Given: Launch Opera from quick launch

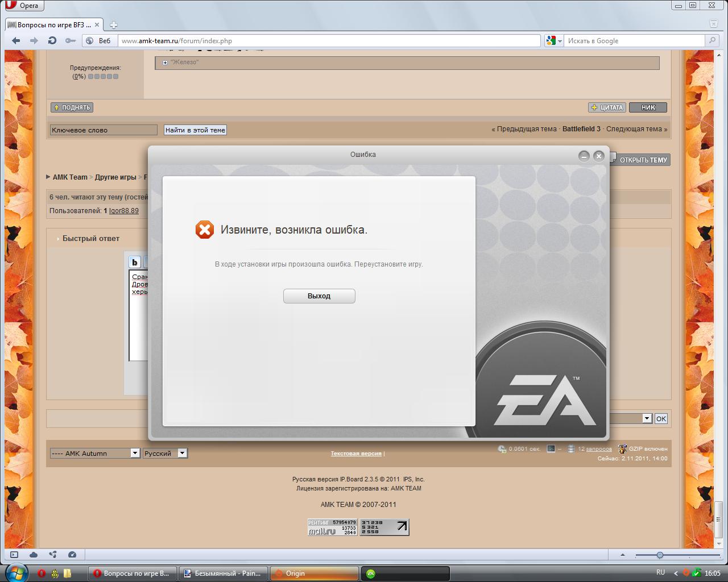Looking at the screenshot, I should (42, 573).
